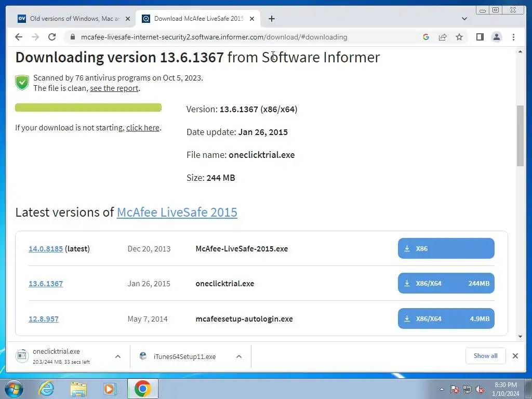Viewport: 532px width, 399px height.
Task: Go back to the previous page
Action: tap(19, 37)
